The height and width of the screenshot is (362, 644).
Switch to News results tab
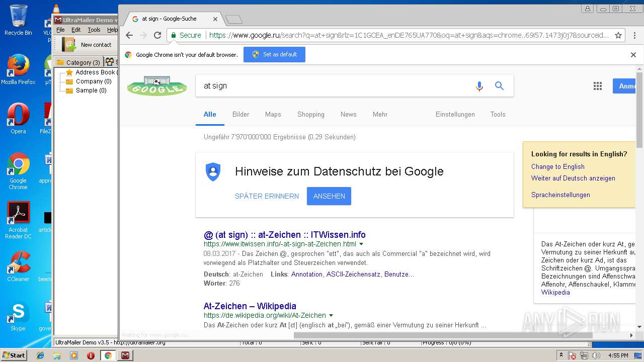tap(349, 114)
